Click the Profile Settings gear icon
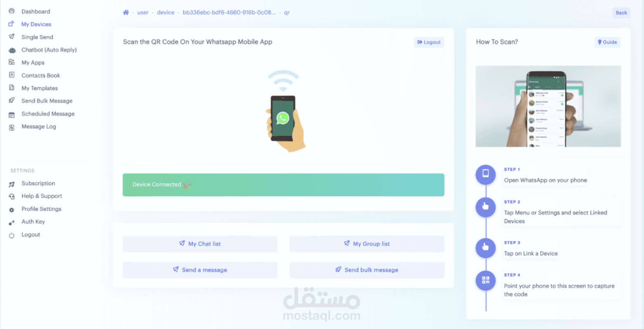The height and width of the screenshot is (329, 644). point(12,209)
